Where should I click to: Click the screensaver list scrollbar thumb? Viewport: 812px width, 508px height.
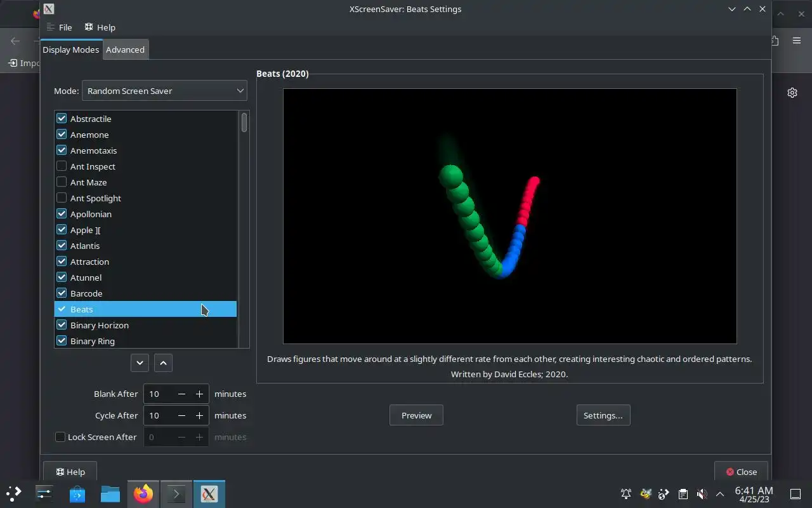(x=244, y=123)
